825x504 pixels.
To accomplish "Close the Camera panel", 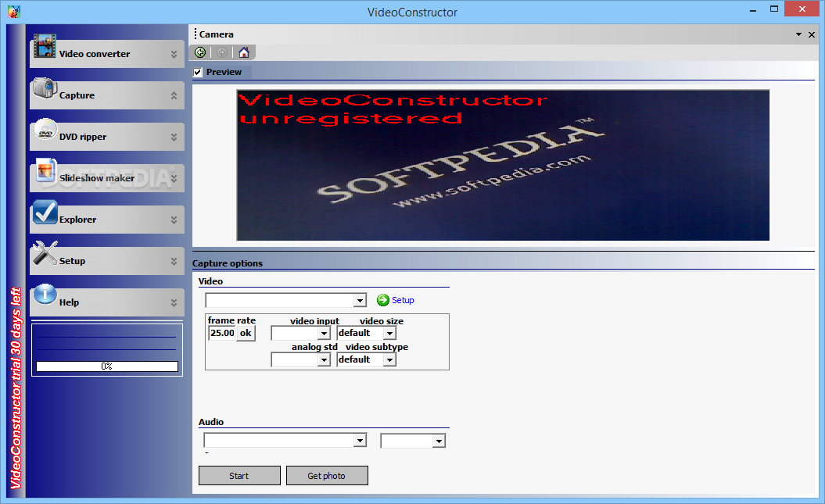I will [x=812, y=34].
